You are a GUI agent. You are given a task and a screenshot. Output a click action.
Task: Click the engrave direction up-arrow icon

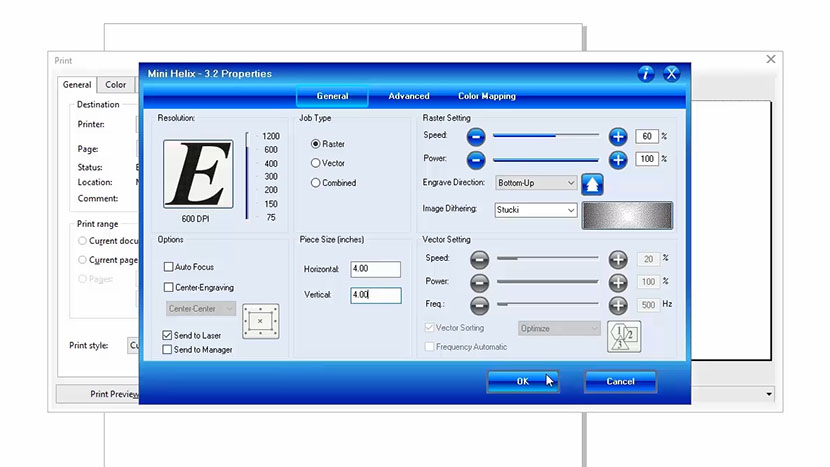coord(592,184)
